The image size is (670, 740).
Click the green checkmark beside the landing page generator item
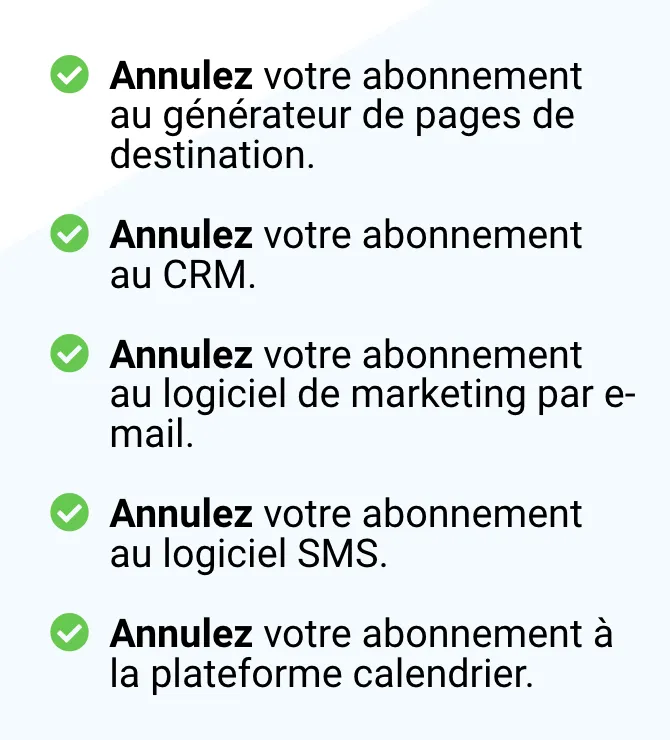[x=69, y=74]
